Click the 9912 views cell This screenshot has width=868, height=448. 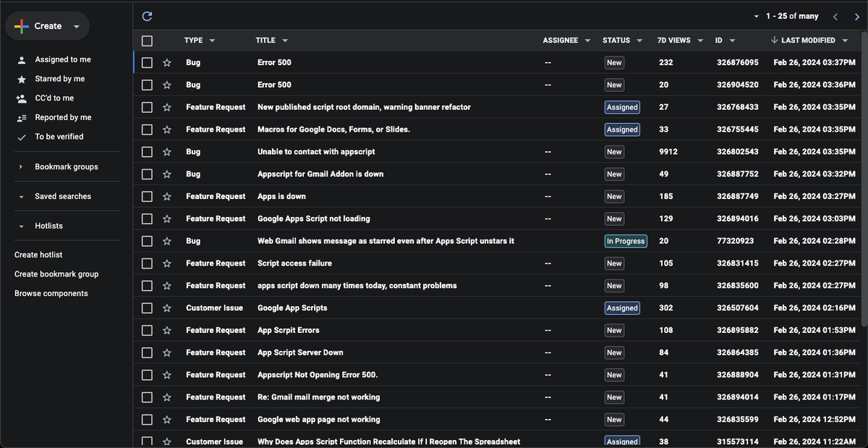pos(668,152)
